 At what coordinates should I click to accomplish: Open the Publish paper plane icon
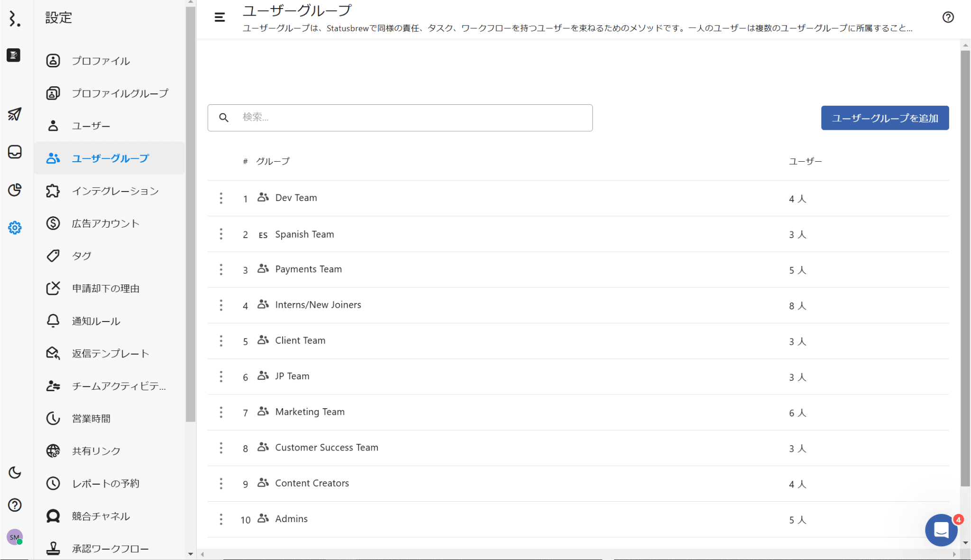[15, 114]
